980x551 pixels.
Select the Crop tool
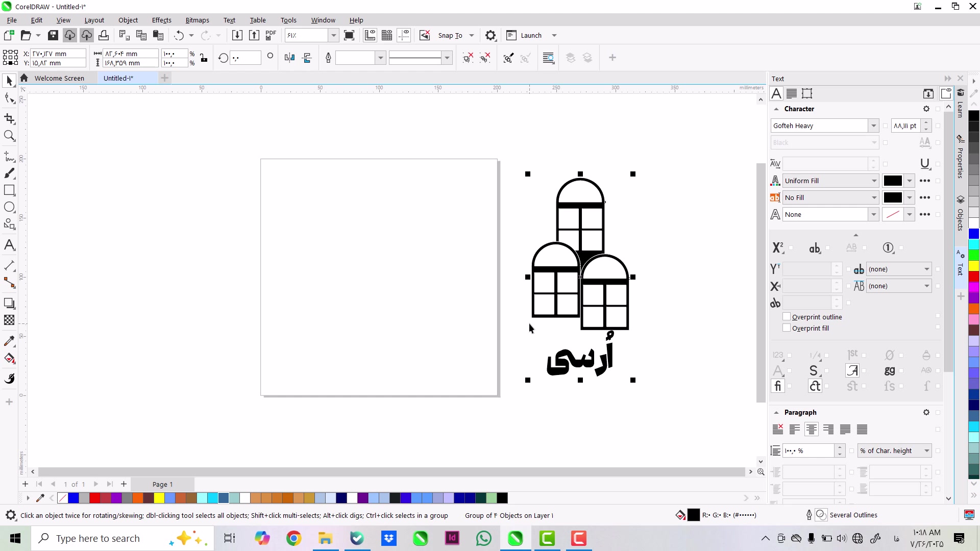click(x=9, y=119)
